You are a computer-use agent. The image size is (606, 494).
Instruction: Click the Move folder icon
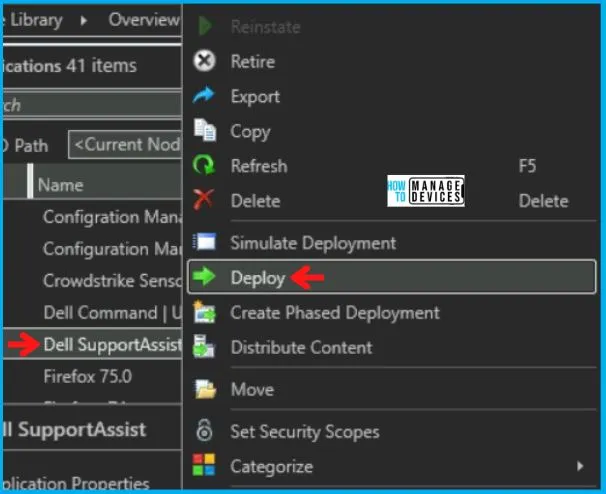[x=205, y=389]
